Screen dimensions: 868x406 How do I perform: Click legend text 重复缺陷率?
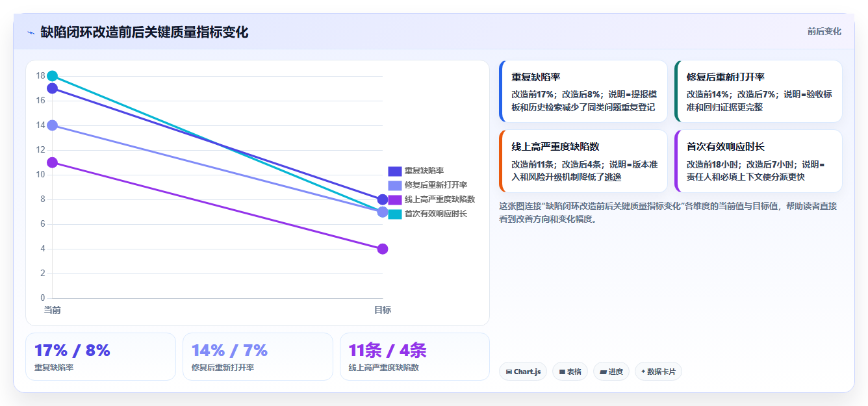pyautogui.click(x=424, y=171)
